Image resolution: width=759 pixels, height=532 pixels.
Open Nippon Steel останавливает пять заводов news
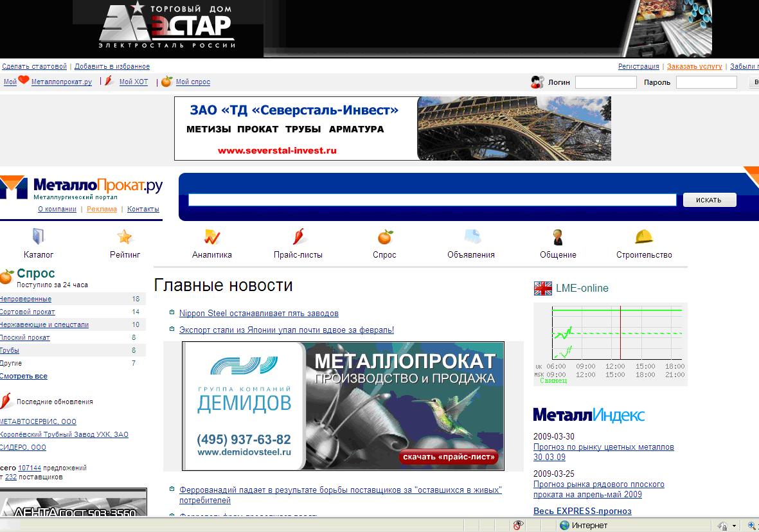pyautogui.click(x=258, y=313)
